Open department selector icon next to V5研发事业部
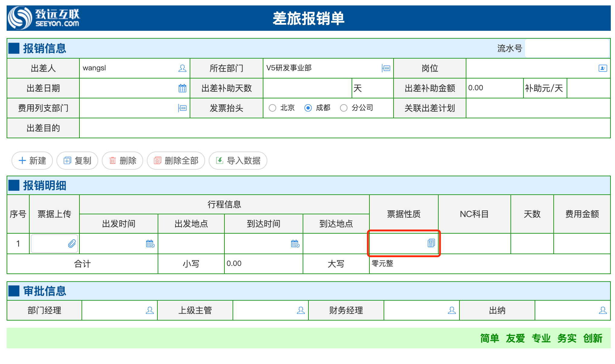The height and width of the screenshot is (364, 615). pyautogui.click(x=386, y=68)
